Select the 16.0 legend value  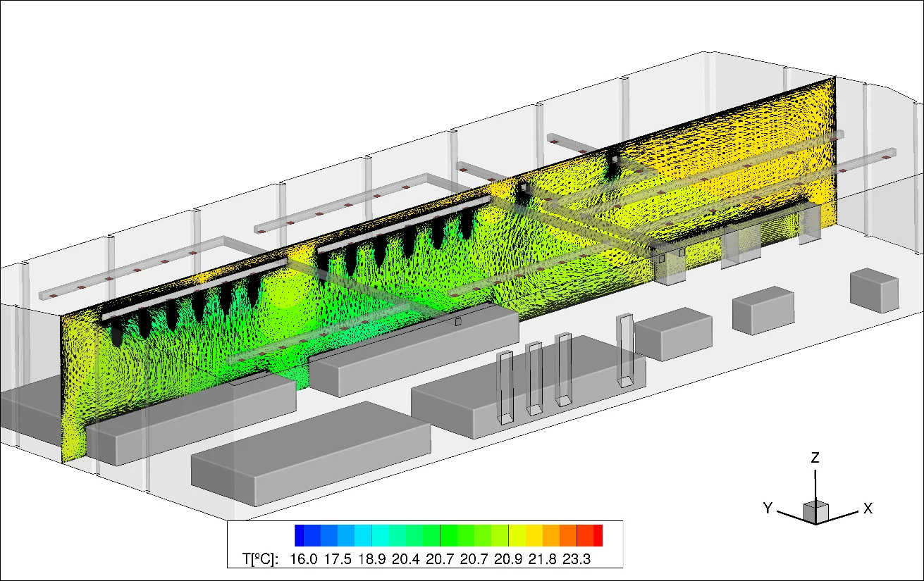[x=304, y=560]
